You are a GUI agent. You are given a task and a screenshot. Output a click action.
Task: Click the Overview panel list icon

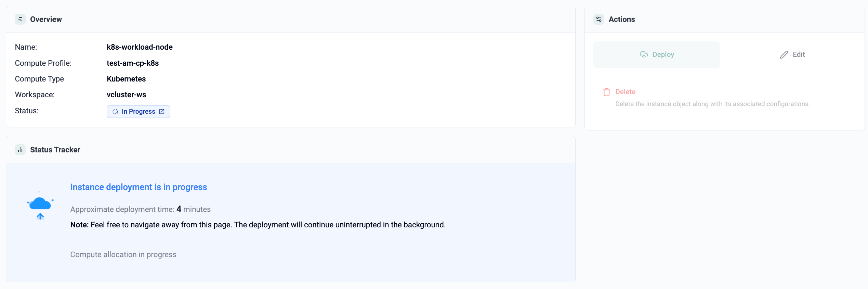click(20, 19)
